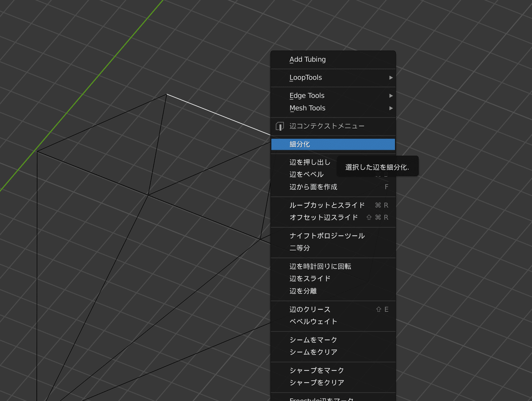Select 辺を分離 menu entry
Image resolution: width=532 pixels, height=401 pixels.
(333, 291)
